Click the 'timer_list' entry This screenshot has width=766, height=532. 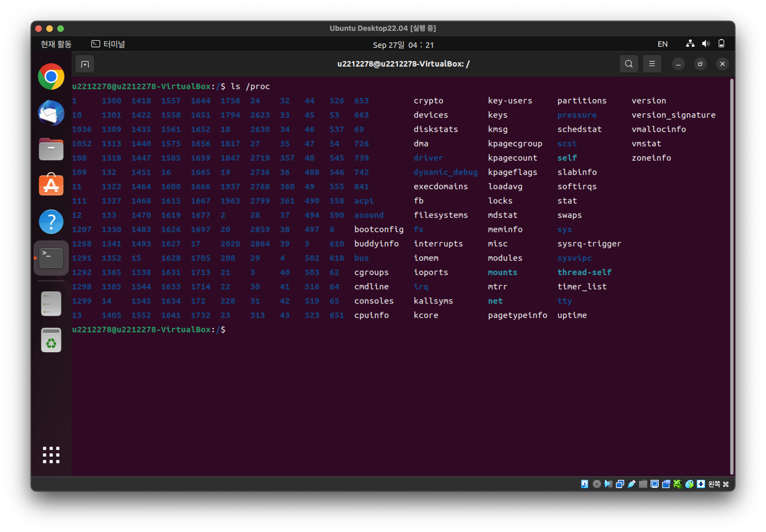pyautogui.click(x=582, y=287)
